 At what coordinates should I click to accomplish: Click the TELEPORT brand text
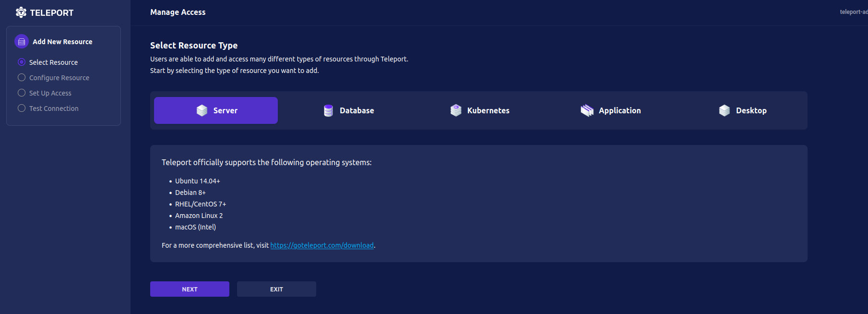coord(52,13)
